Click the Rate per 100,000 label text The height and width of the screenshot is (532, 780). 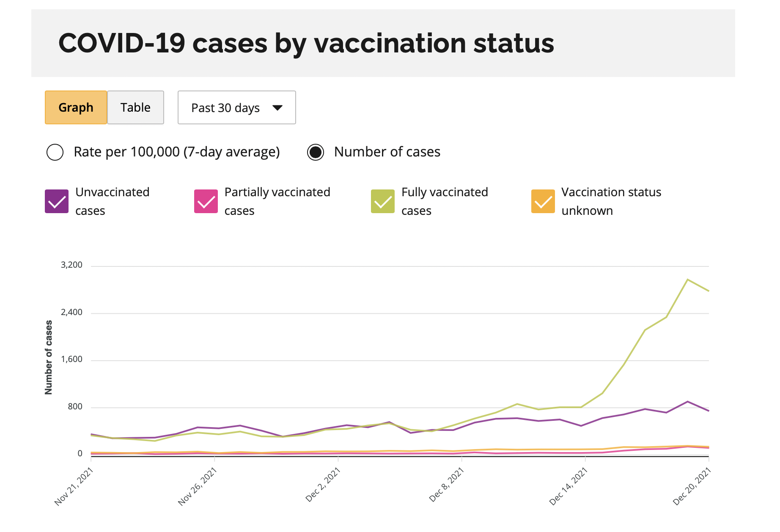176,152
